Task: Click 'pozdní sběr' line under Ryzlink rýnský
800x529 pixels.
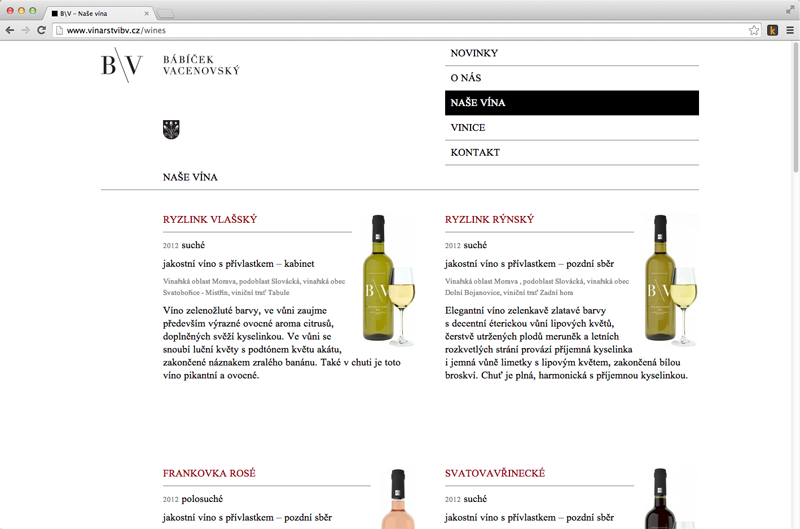Action: [530, 264]
